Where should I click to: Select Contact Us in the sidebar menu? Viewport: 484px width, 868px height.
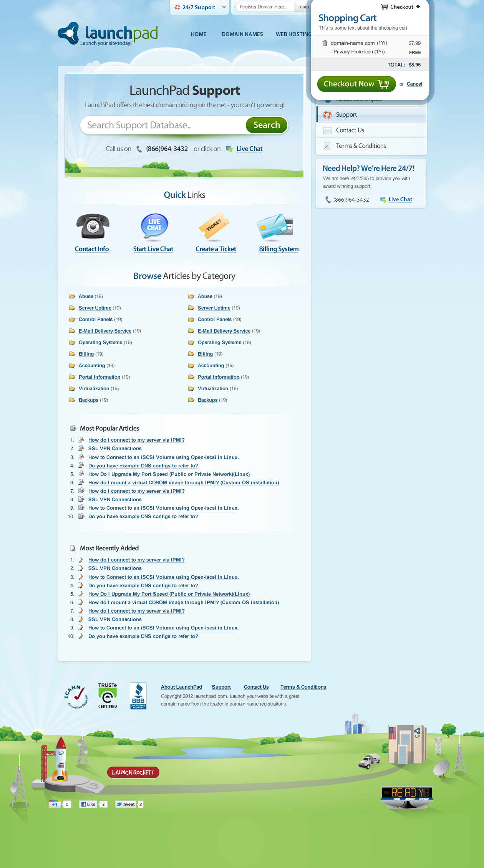click(371, 130)
